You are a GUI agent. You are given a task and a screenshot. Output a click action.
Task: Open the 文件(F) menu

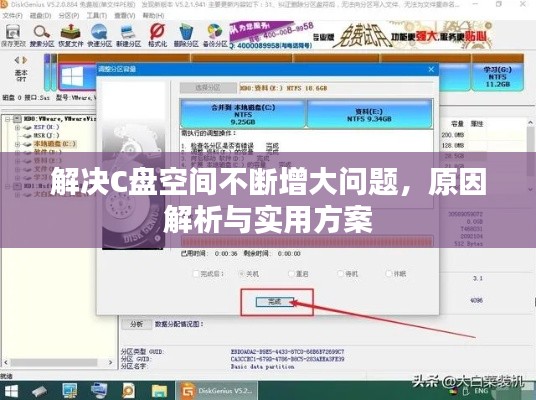(x=13, y=16)
